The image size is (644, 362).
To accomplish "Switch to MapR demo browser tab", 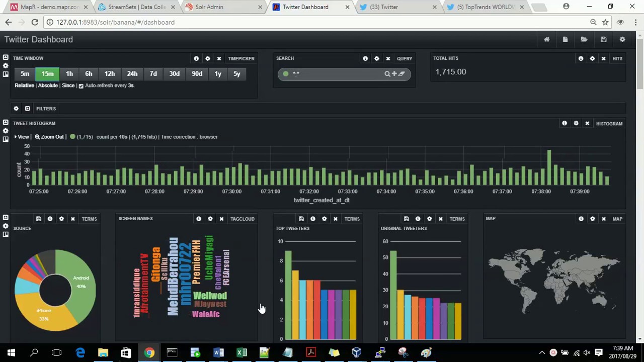I will click(49, 7).
